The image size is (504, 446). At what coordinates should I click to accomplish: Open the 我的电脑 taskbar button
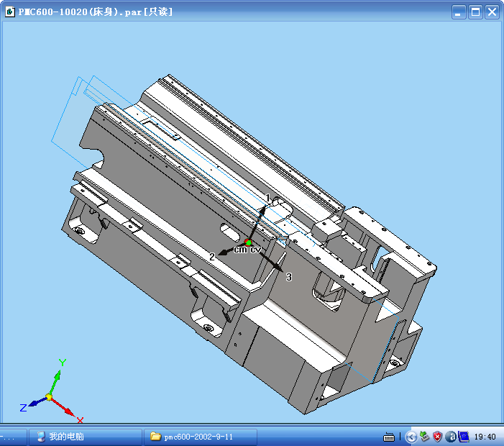(x=85, y=437)
